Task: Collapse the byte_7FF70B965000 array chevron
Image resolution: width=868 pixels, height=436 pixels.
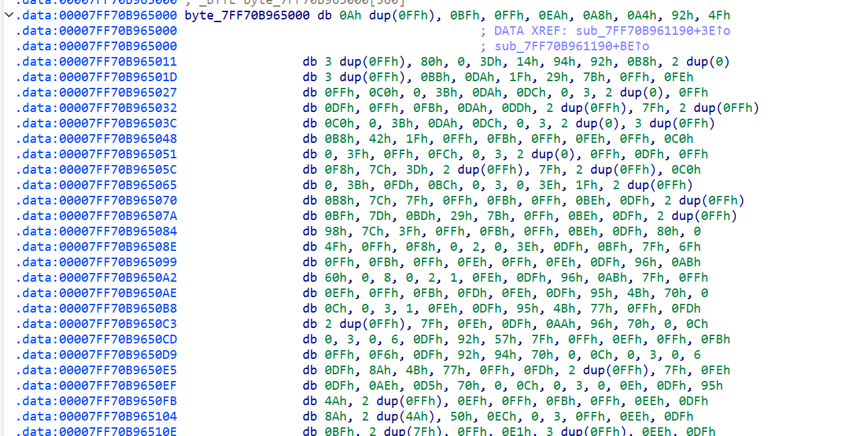Action: pyautogui.click(x=7, y=15)
